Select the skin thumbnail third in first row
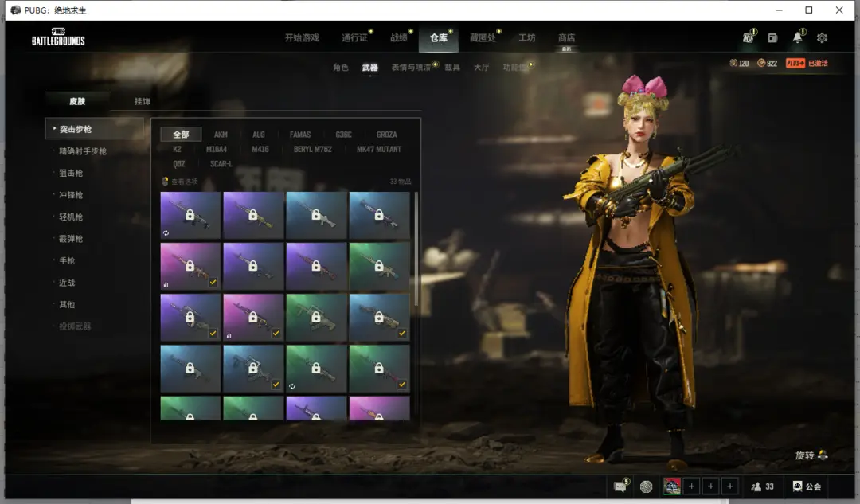860x504 pixels. point(316,215)
